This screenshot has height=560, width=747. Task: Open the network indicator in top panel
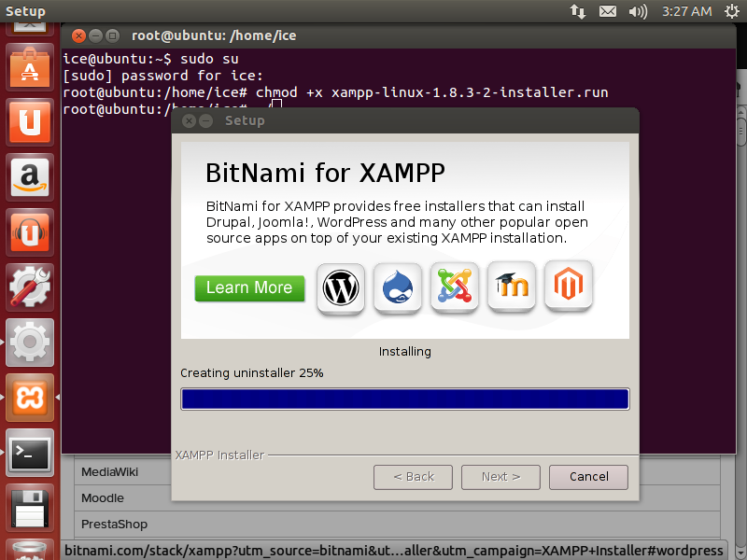[x=578, y=11]
